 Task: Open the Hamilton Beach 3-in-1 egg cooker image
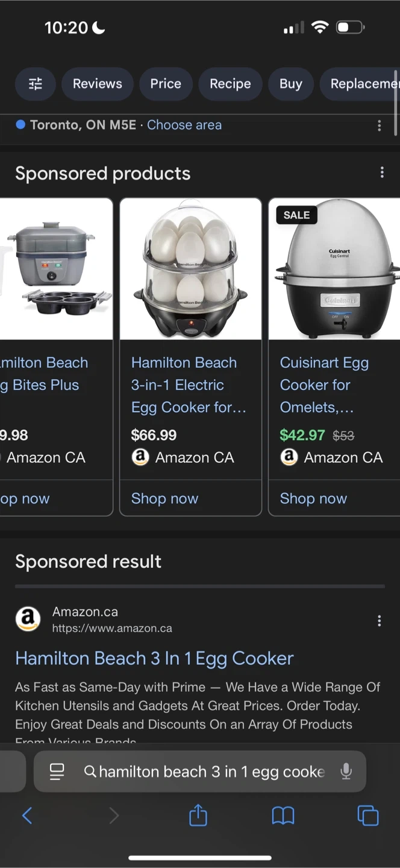click(x=190, y=269)
